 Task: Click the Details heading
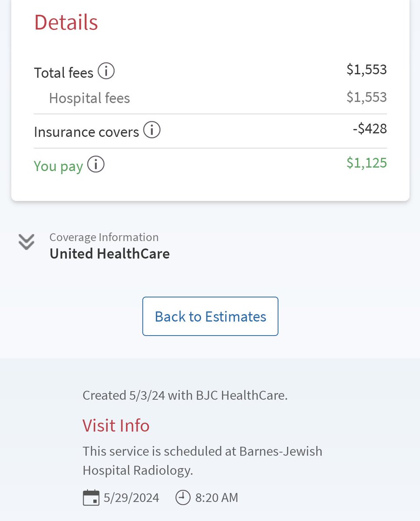[66, 22]
